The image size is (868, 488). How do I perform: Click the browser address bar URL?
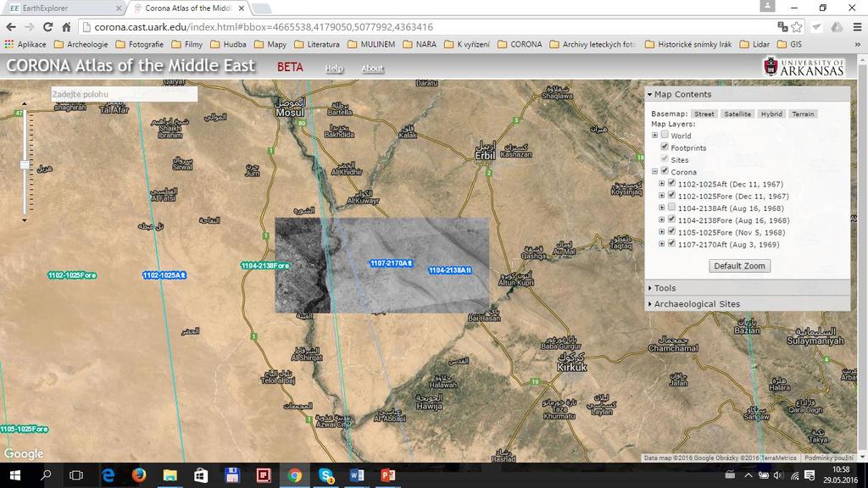(x=264, y=27)
